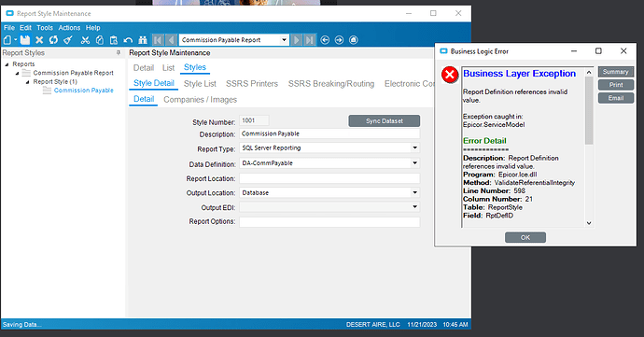Click the Cut scissors toolbar icon
This screenshot has height=337, width=644.
point(85,40)
